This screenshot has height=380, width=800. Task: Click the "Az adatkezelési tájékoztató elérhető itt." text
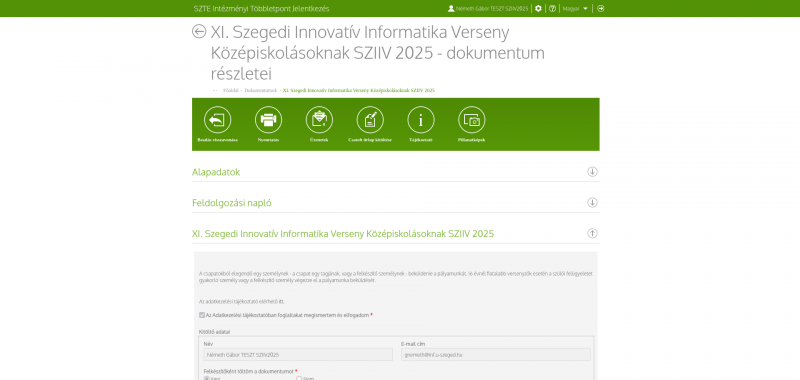(242, 301)
